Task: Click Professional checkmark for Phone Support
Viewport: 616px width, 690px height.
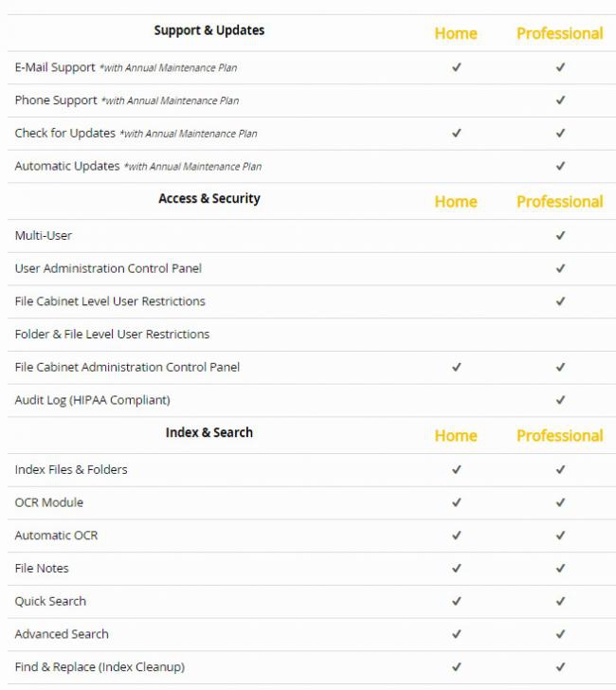Action: [560, 100]
